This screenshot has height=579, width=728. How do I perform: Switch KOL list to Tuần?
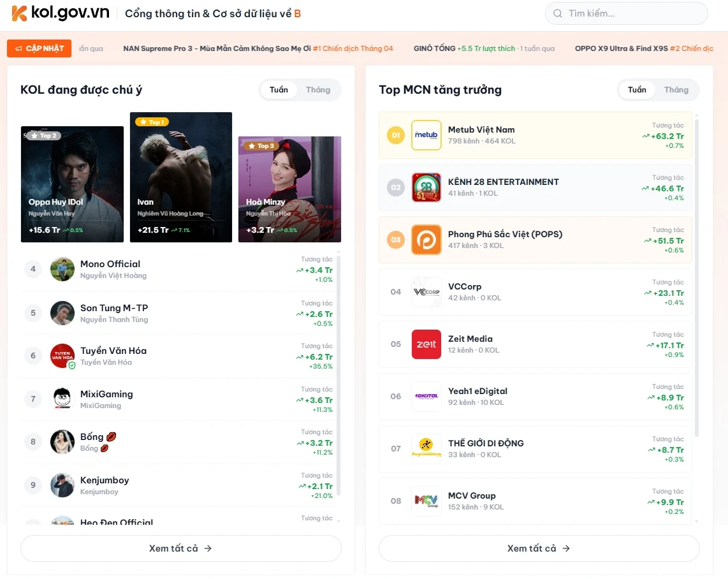click(x=279, y=90)
